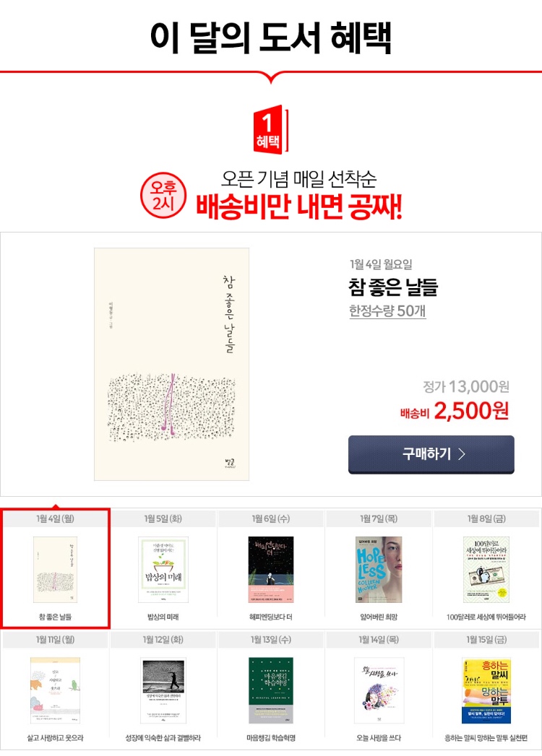Click the 한정수량 50개 underlined link
Viewport: 542px width, 756px height.
(x=387, y=311)
